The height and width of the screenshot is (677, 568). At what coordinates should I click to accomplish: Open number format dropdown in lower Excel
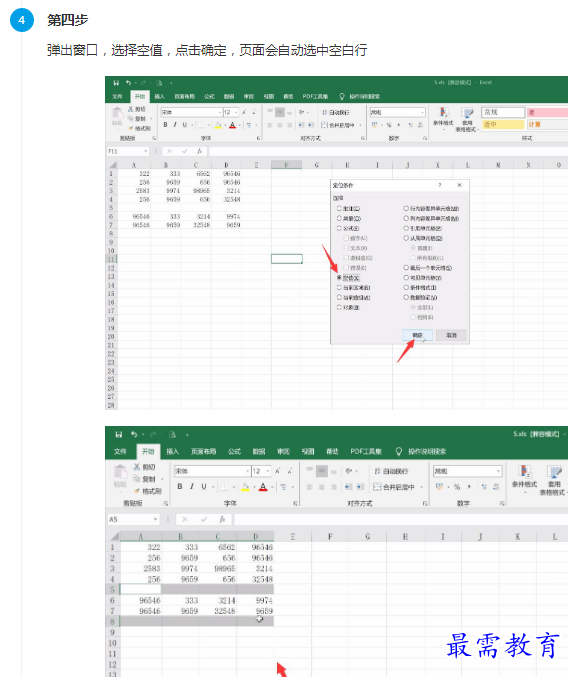coord(499,471)
